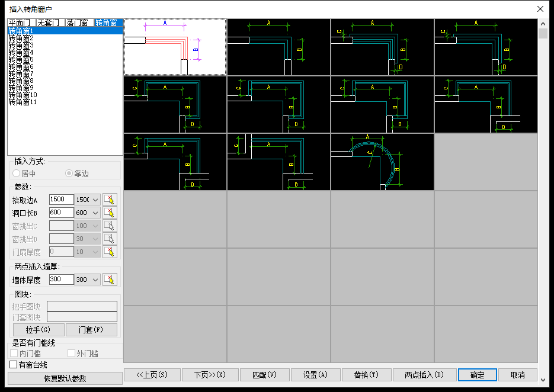Click the 两点插入(D) button

tap(424, 375)
